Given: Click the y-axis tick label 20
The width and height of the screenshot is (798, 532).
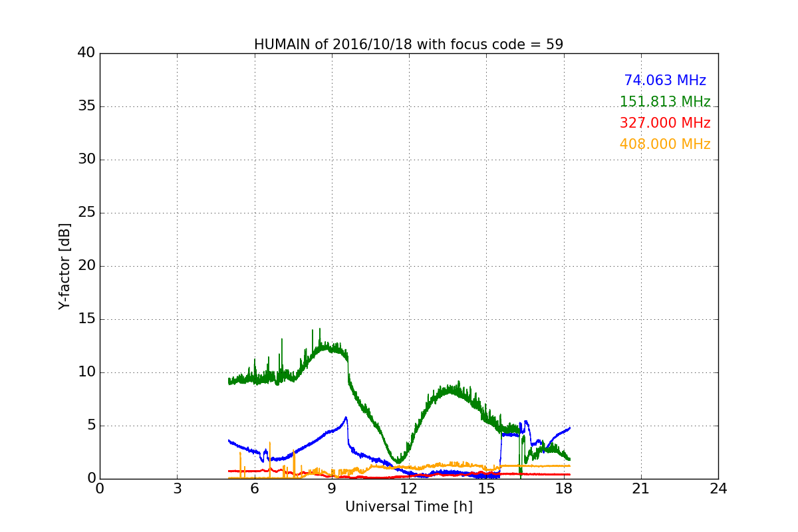Looking at the screenshot, I should coord(86,266).
